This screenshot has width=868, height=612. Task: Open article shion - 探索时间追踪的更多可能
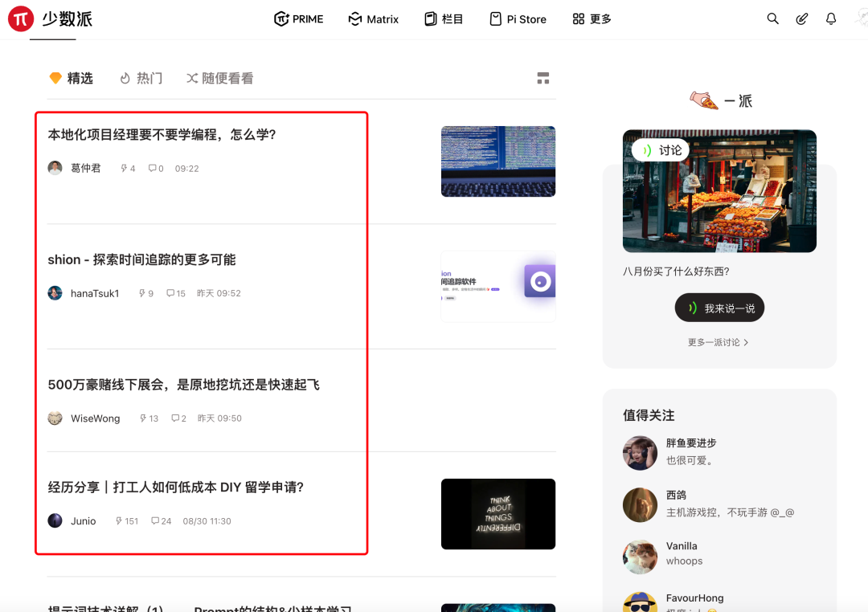tap(141, 259)
